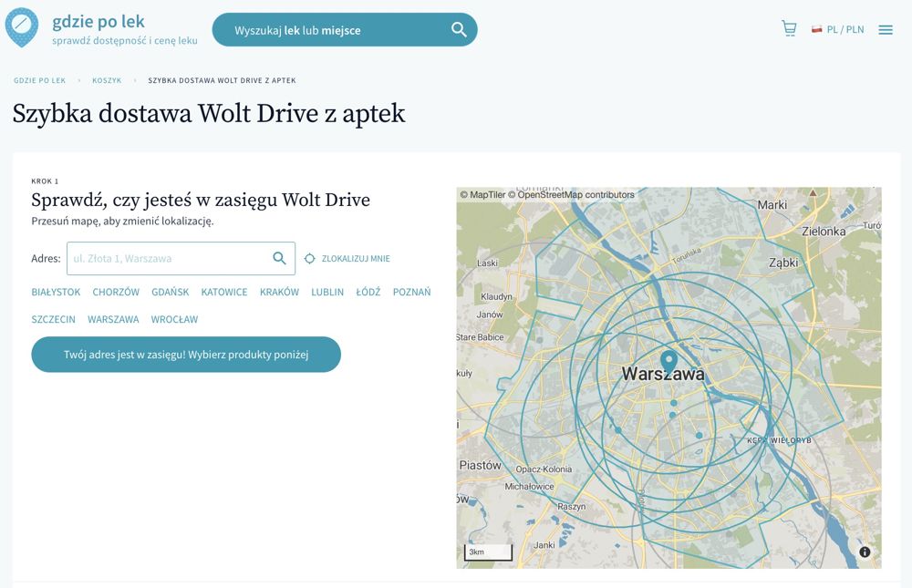Click the Janów label on the map

click(x=490, y=315)
